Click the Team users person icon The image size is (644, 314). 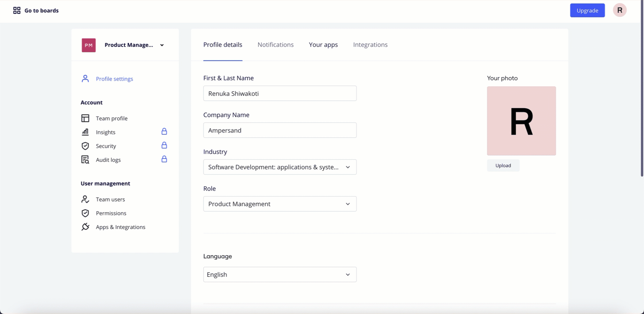85,199
